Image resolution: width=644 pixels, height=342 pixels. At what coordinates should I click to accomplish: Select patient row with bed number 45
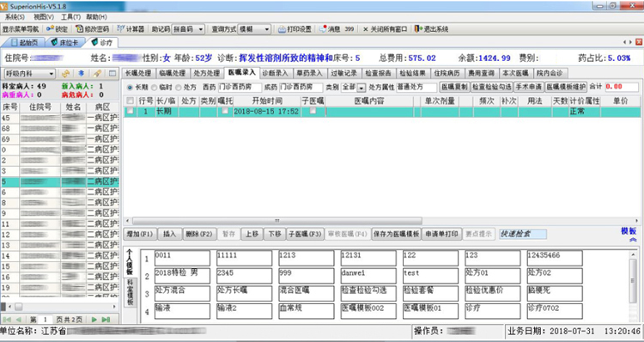tap(59, 118)
